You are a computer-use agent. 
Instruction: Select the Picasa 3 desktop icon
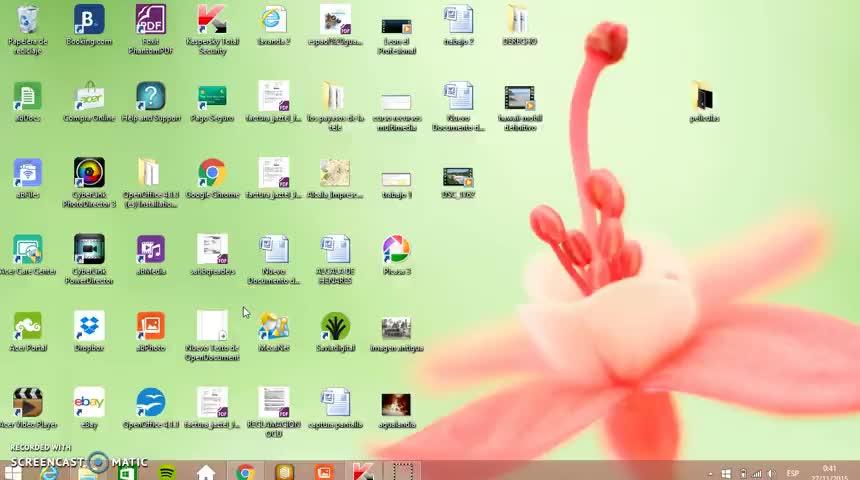[396, 250]
